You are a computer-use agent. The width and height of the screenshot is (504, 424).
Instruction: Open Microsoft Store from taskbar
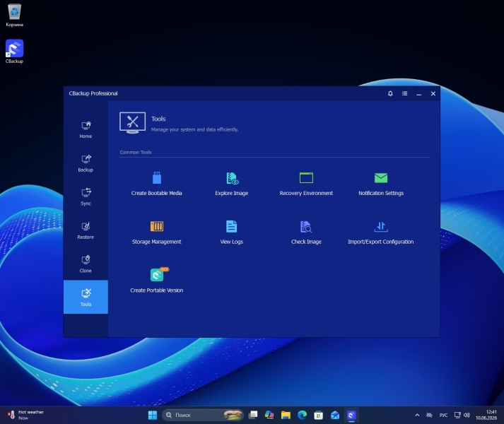click(319, 415)
